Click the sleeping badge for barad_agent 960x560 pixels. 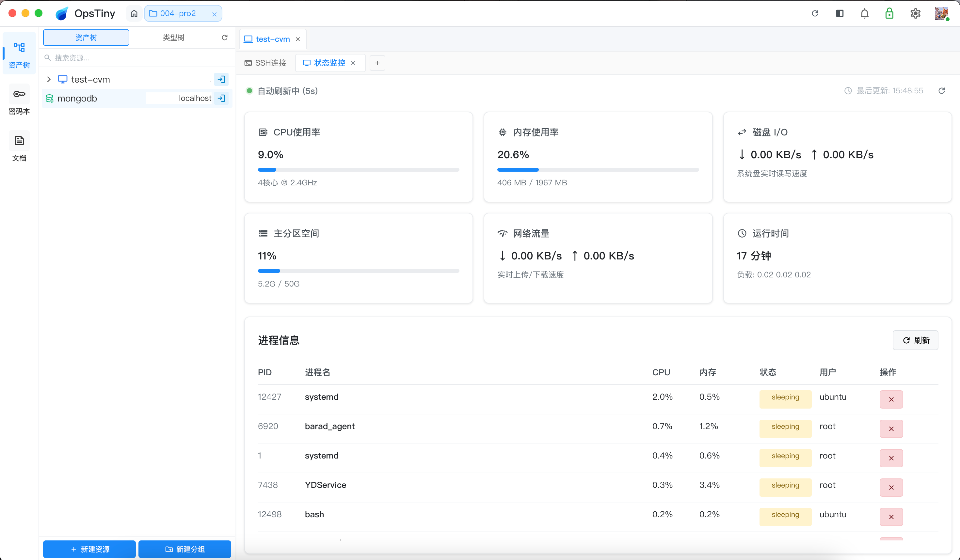pos(785,429)
